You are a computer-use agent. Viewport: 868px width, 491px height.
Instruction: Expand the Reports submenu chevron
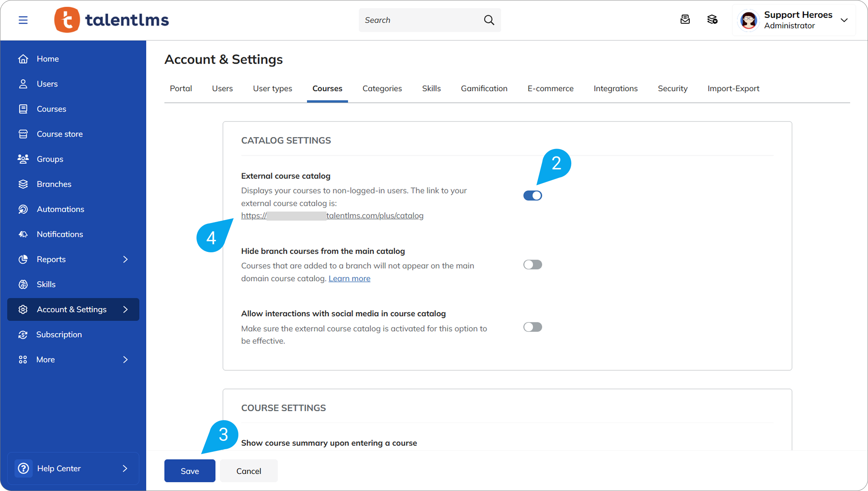(x=126, y=259)
